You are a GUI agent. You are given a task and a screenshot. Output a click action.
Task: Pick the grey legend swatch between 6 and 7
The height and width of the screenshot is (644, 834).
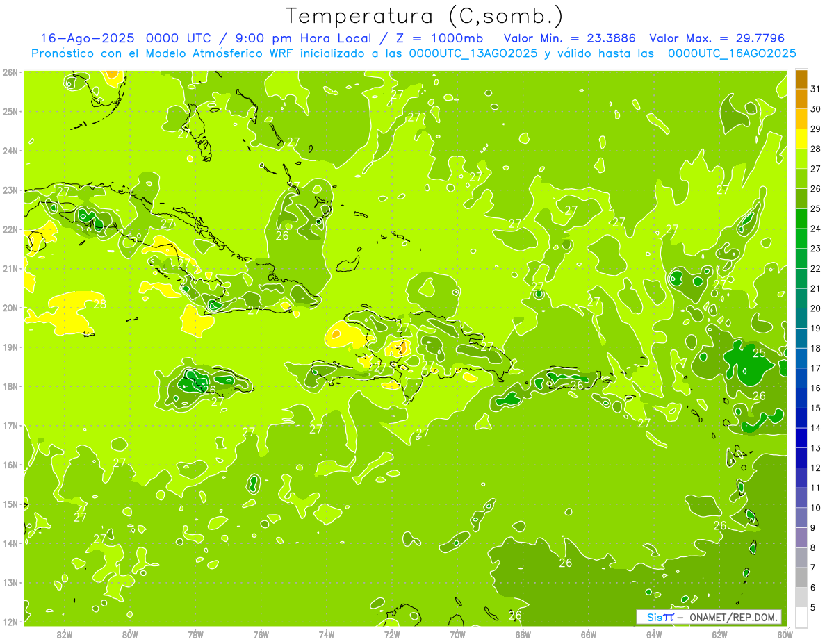pyautogui.click(x=801, y=577)
